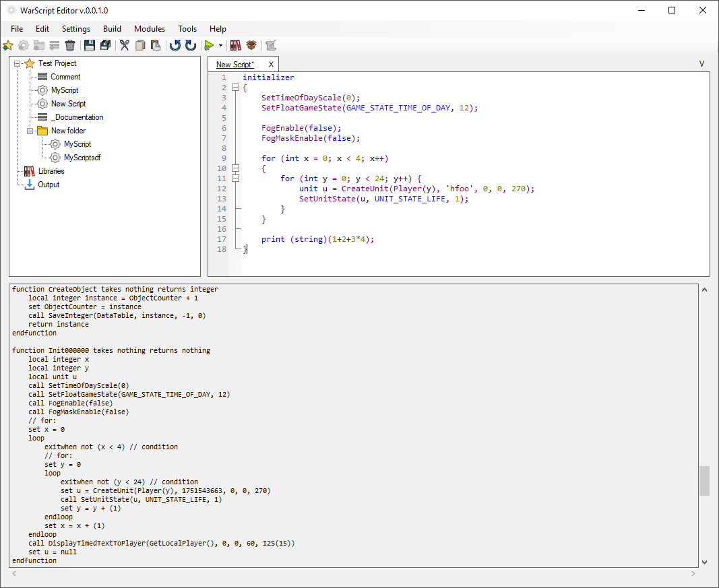This screenshot has width=719, height=588.
Task: Click the WarScript Editor title bar icon
Action: 11,10
